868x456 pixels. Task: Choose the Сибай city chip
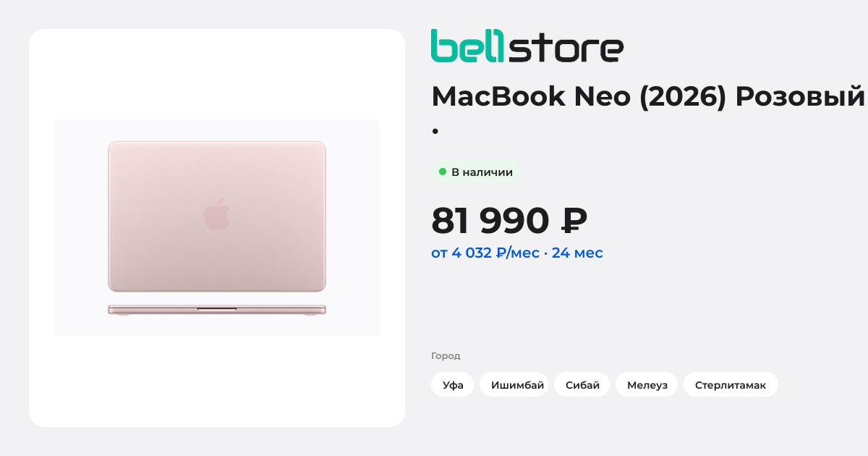pos(582,384)
